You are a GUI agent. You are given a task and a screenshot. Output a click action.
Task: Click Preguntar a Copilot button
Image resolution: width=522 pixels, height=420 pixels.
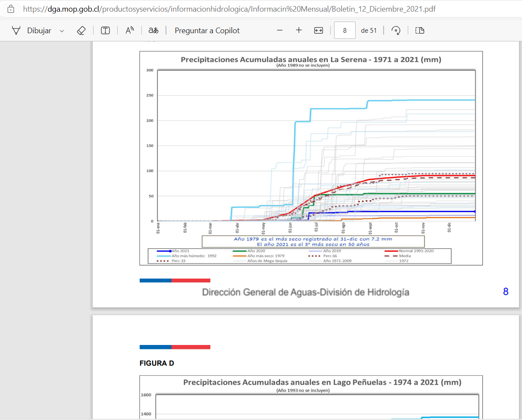tap(207, 30)
